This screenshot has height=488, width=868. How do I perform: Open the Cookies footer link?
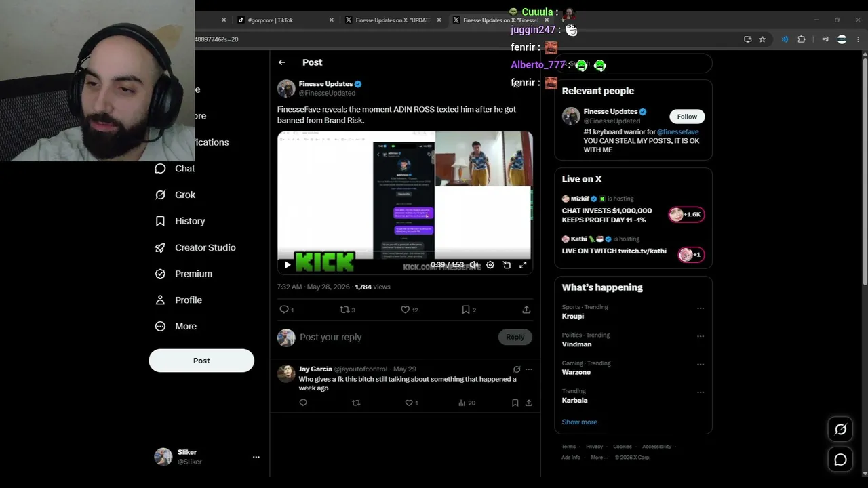pos(623,447)
